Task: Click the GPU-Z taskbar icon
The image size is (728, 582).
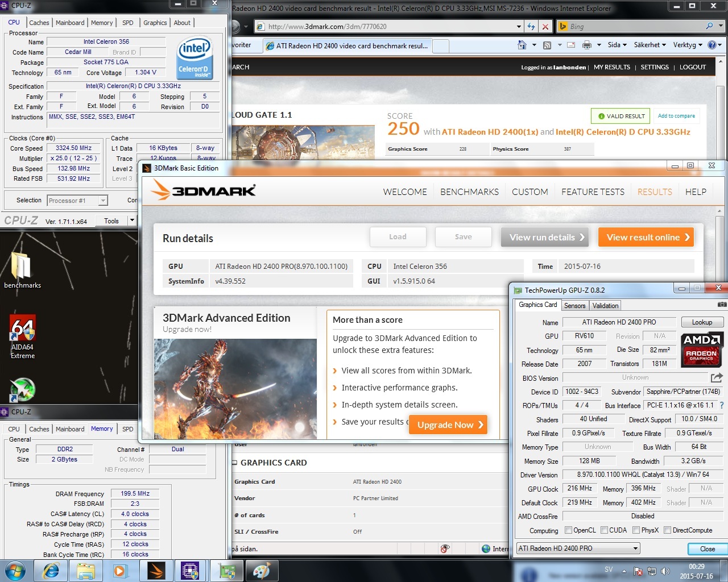Action: click(x=227, y=571)
